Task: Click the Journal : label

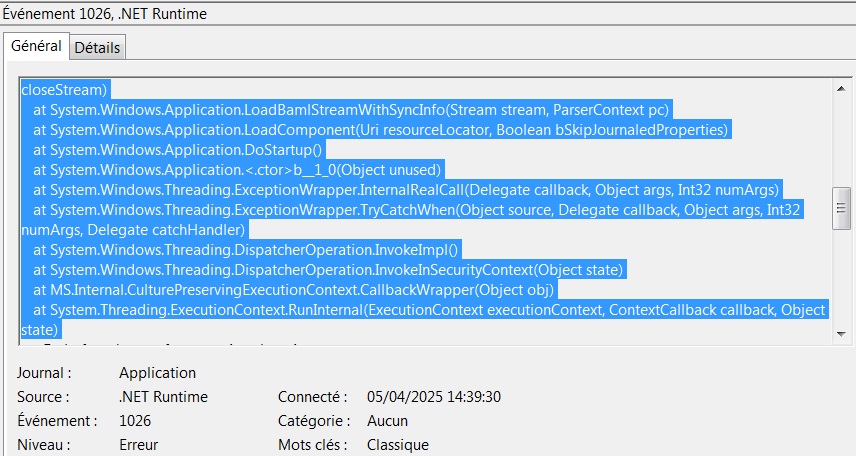Action: click(44, 373)
